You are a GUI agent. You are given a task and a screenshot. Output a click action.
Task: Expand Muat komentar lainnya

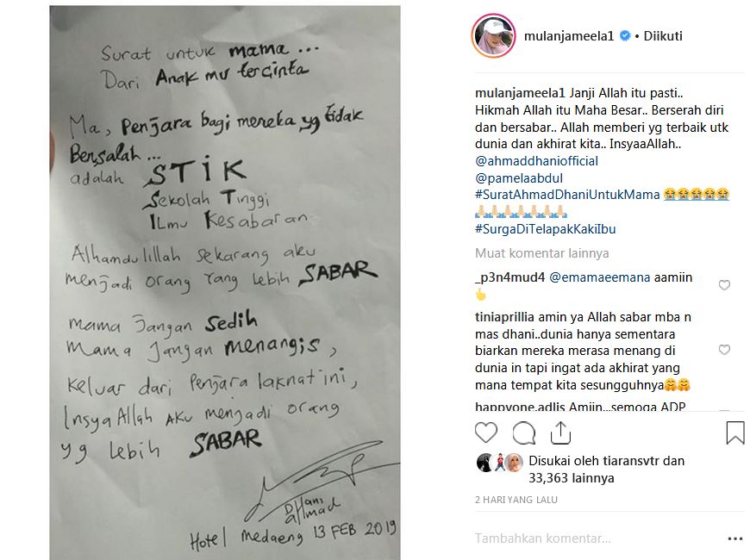pyautogui.click(x=541, y=253)
